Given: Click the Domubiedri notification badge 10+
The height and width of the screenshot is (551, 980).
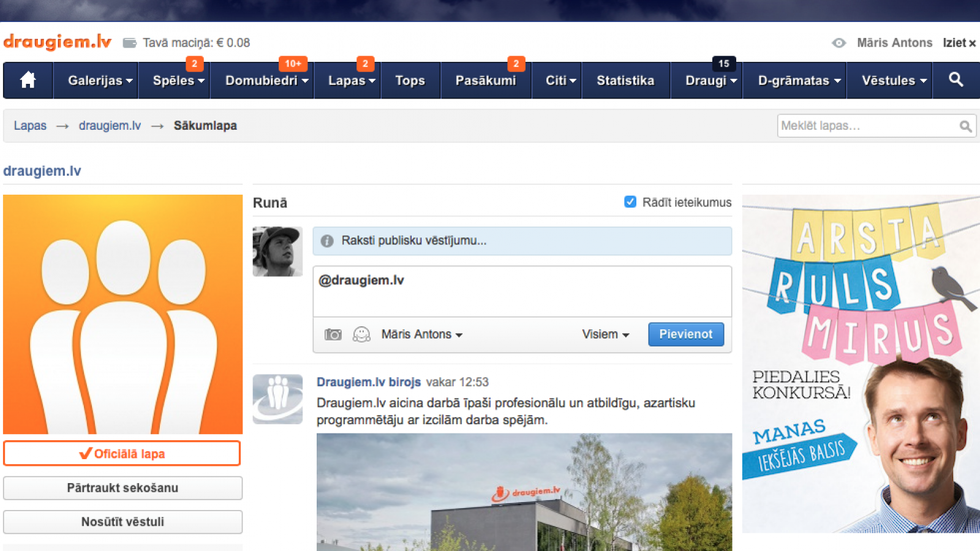Looking at the screenshot, I should click(293, 64).
